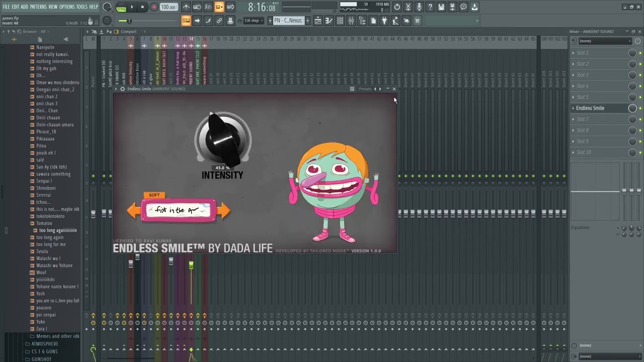Image resolution: width=644 pixels, height=362 pixels.
Task: Open the OPTIONS menu
Action: tap(67, 7)
